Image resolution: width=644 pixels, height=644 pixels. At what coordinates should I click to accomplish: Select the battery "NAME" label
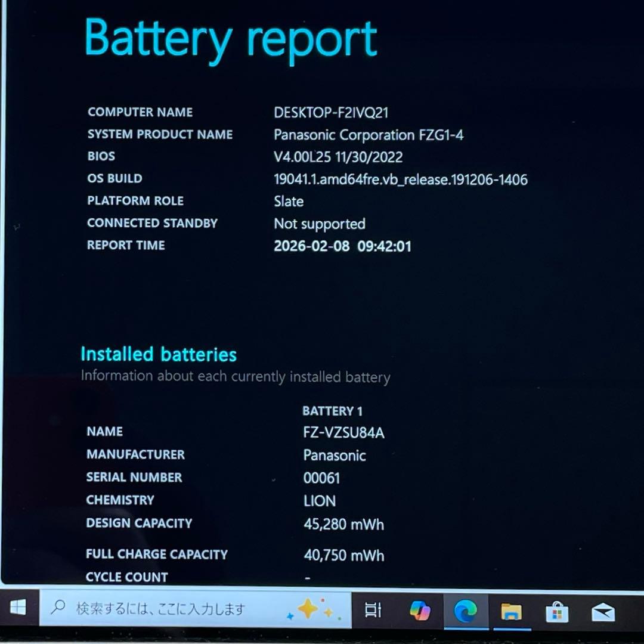(104, 431)
